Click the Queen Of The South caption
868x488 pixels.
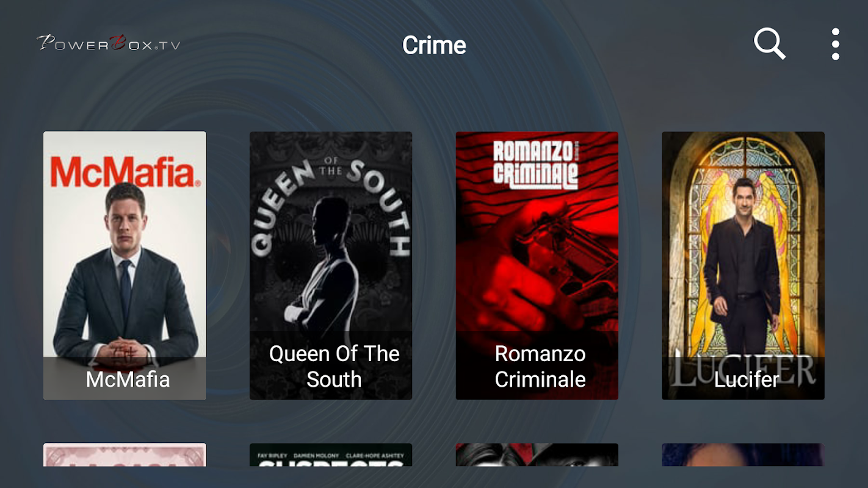(334, 367)
